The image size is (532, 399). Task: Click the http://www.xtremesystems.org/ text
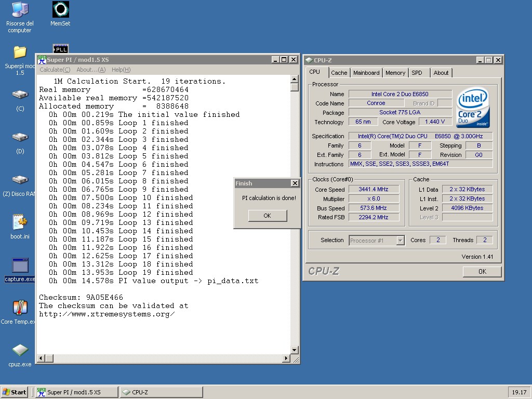[107, 314]
